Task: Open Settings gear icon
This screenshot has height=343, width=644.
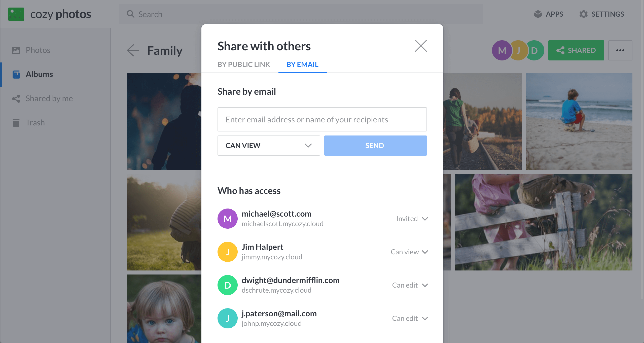Action: (x=583, y=14)
